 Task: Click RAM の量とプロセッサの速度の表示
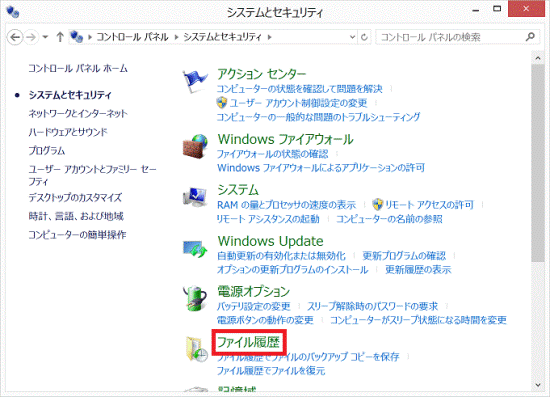(x=286, y=204)
